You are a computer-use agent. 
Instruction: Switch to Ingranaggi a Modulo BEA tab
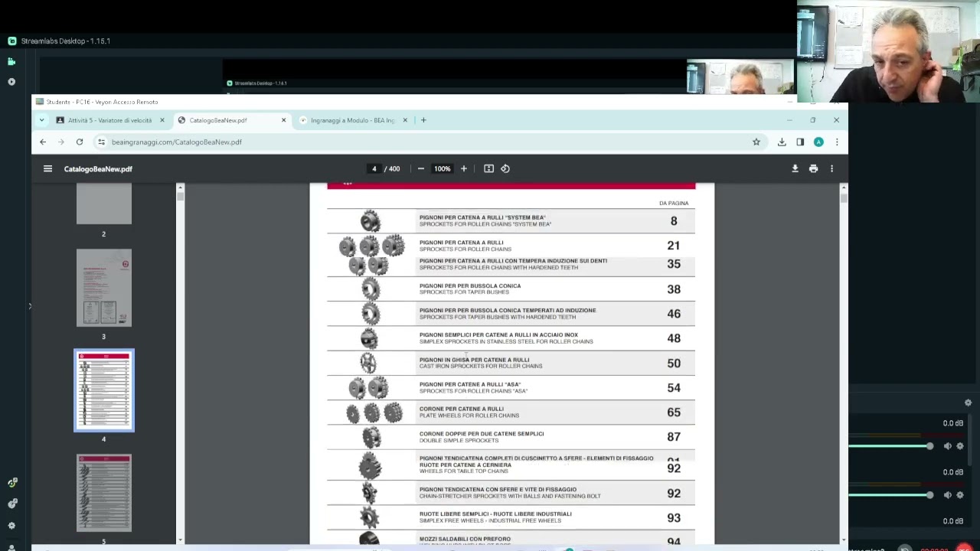pyautogui.click(x=353, y=120)
